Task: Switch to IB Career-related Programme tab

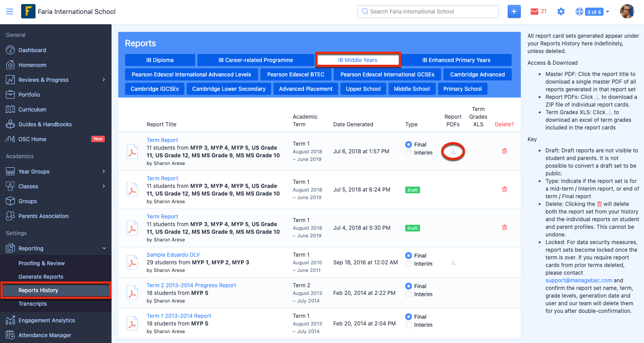Action: tap(255, 60)
